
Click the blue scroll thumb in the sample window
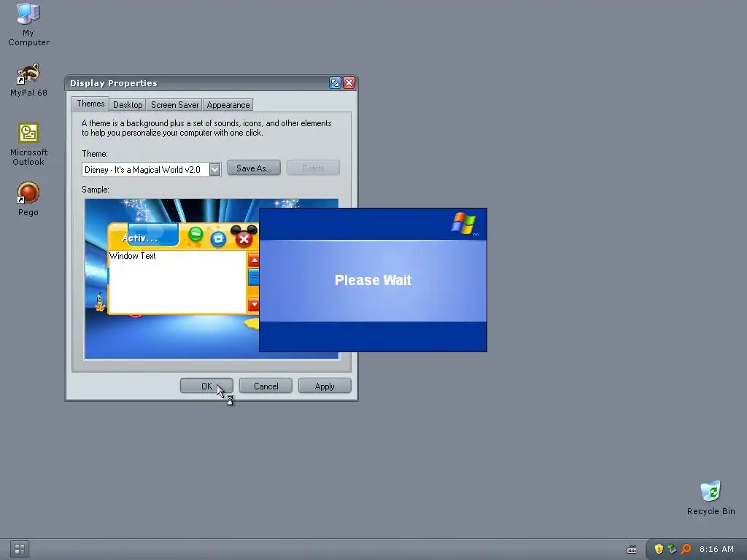coord(253,276)
